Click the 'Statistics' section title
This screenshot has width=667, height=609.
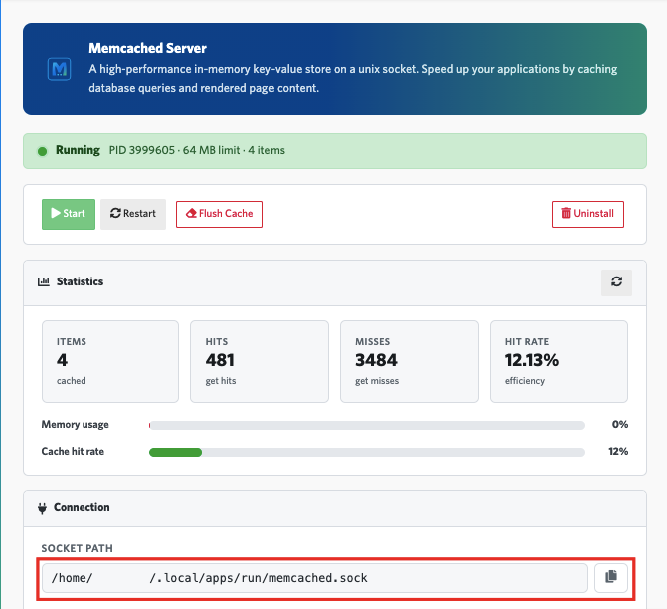(x=80, y=282)
